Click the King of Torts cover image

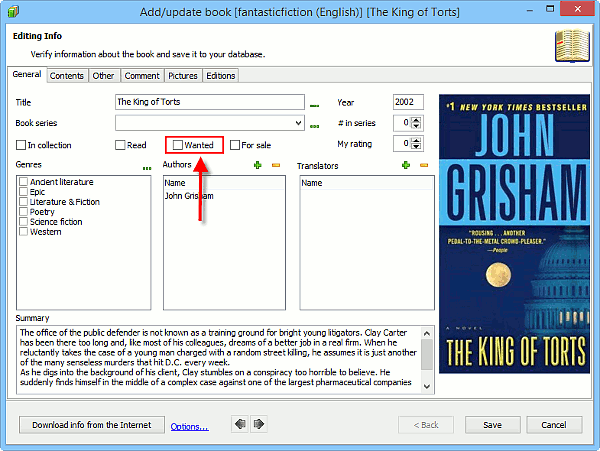tap(514, 234)
